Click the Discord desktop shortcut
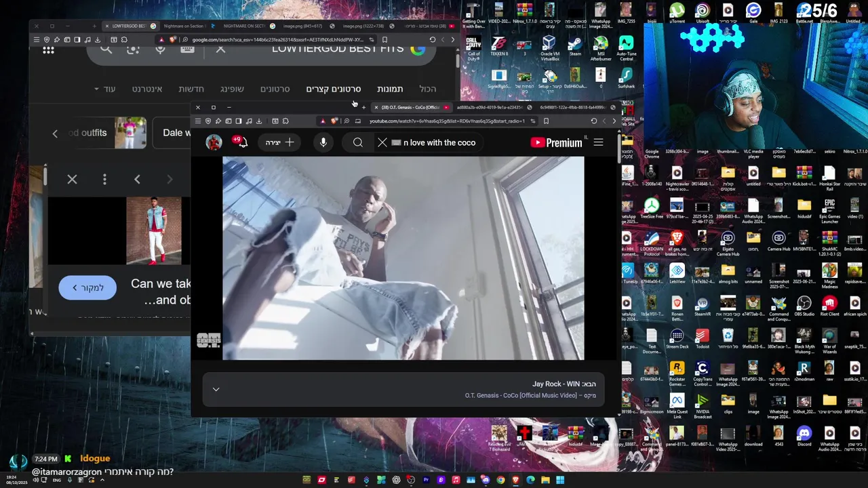This screenshot has width=868, height=488. pyautogui.click(x=804, y=436)
